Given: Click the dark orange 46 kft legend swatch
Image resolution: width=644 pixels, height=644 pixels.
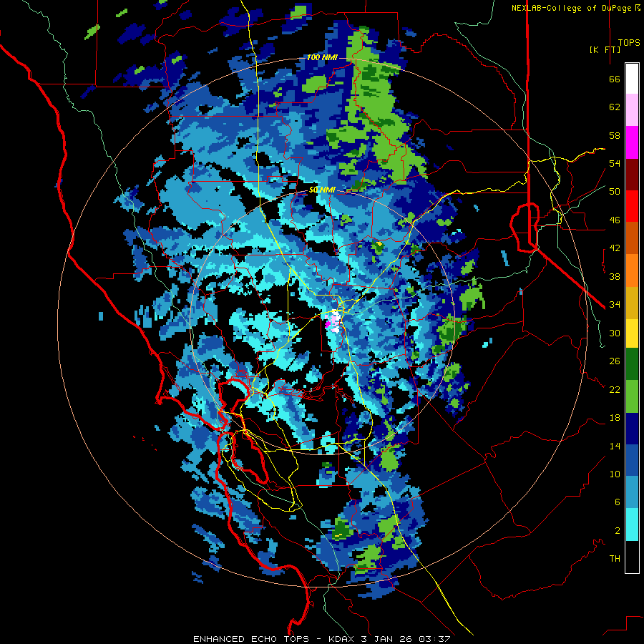Looking at the screenshot, I should tap(632, 238).
